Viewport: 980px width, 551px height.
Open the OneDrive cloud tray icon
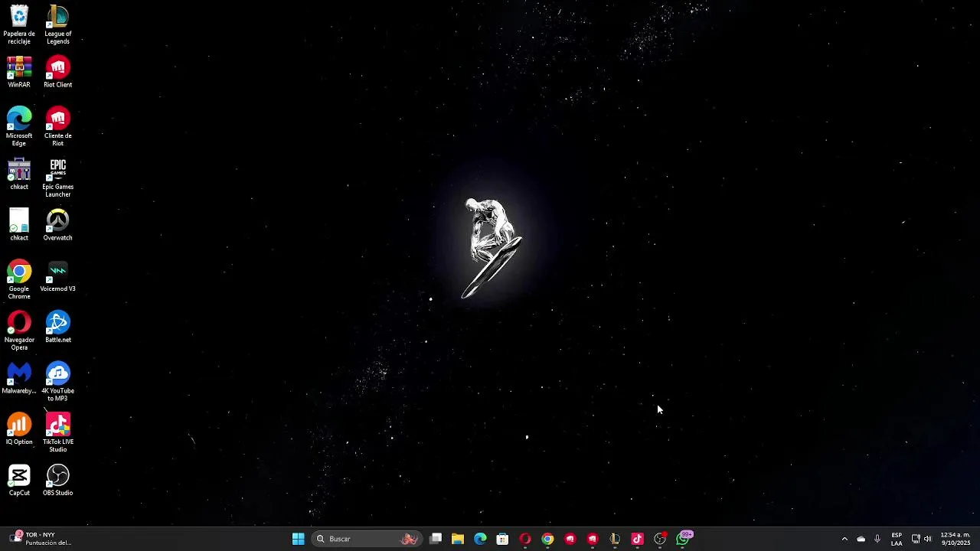click(861, 539)
